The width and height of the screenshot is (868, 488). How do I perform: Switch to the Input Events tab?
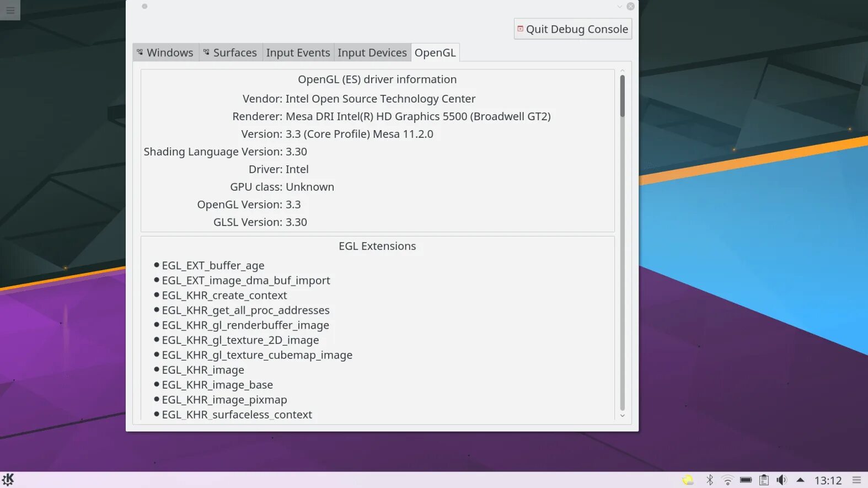(x=298, y=52)
